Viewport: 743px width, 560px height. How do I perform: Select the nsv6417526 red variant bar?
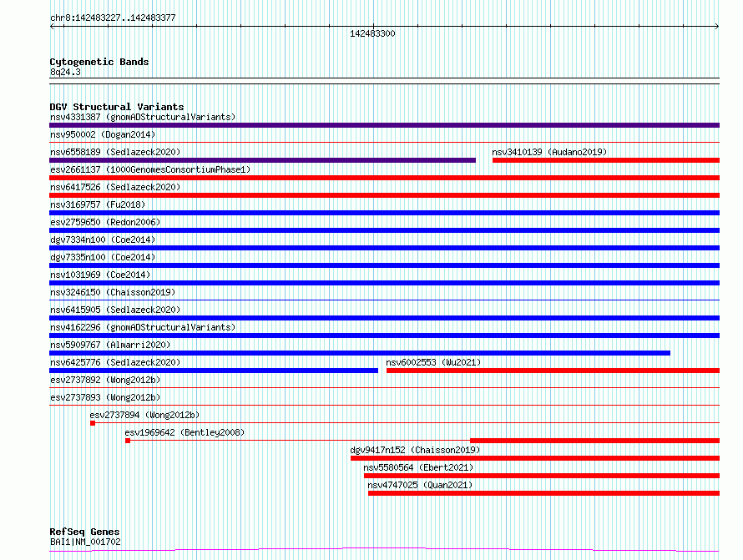tap(384, 195)
